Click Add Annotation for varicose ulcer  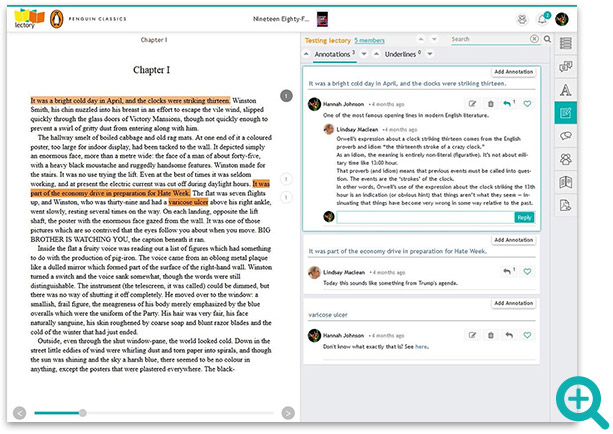[513, 303]
